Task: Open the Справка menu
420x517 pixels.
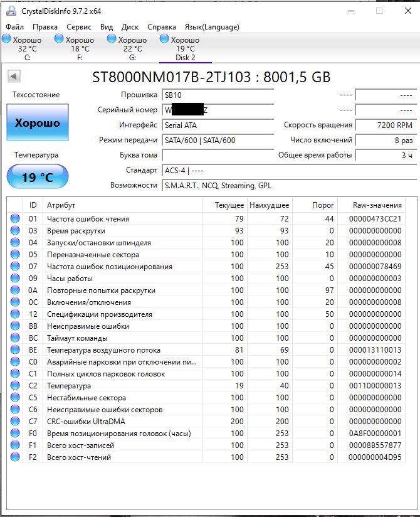Action: pos(162,27)
